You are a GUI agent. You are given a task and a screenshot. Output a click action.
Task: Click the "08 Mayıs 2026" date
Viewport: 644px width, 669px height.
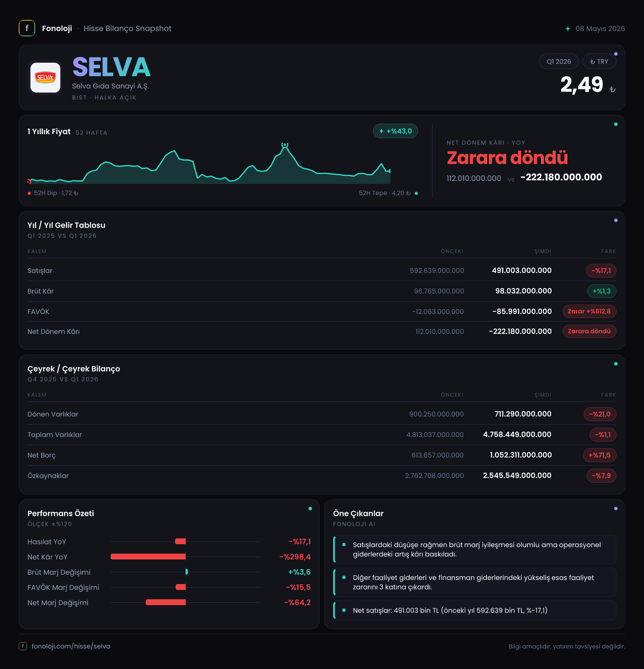pyautogui.click(x=600, y=29)
